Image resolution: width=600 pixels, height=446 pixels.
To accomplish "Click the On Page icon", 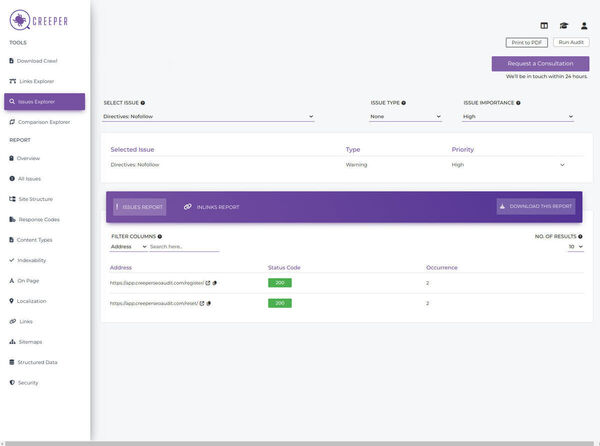I will [12, 280].
